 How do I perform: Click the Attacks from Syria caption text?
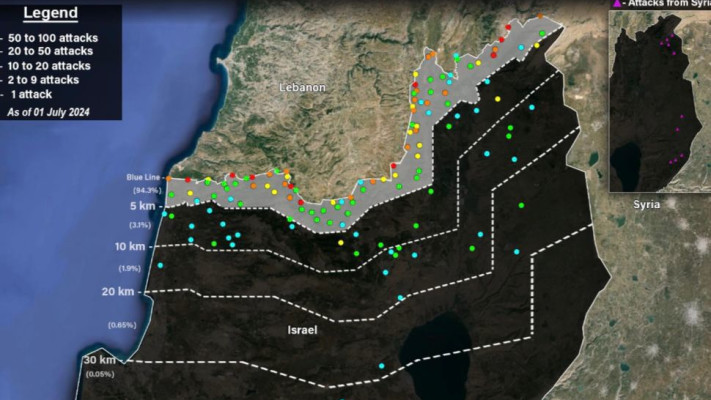pyautogui.click(x=667, y=5)
